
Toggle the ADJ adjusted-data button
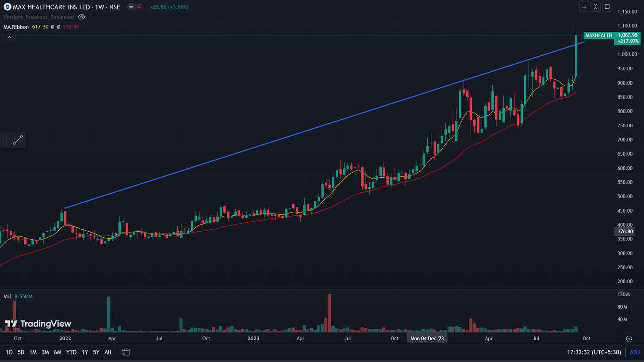[635, 352]
